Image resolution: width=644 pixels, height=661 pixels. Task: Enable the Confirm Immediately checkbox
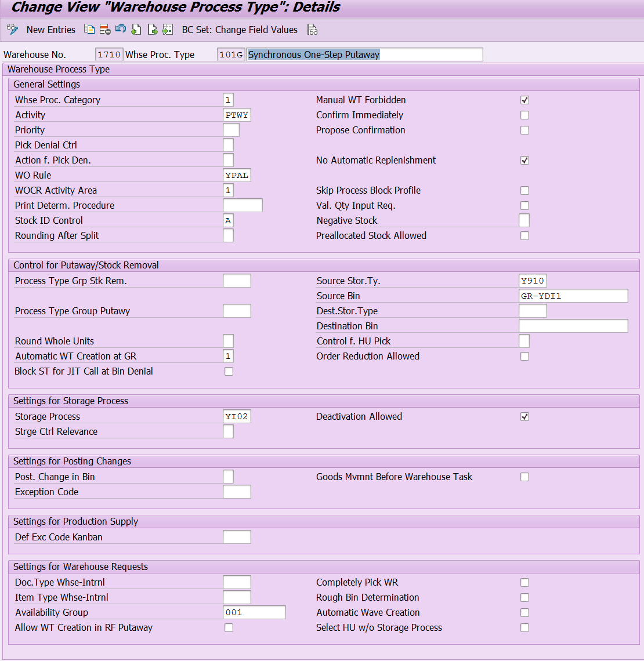524,115
